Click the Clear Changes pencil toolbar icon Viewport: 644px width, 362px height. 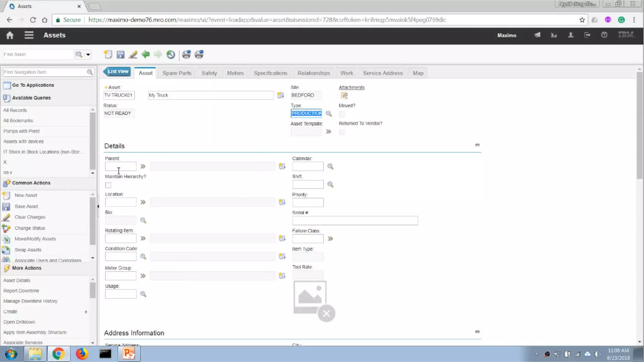tap(133, 54)
